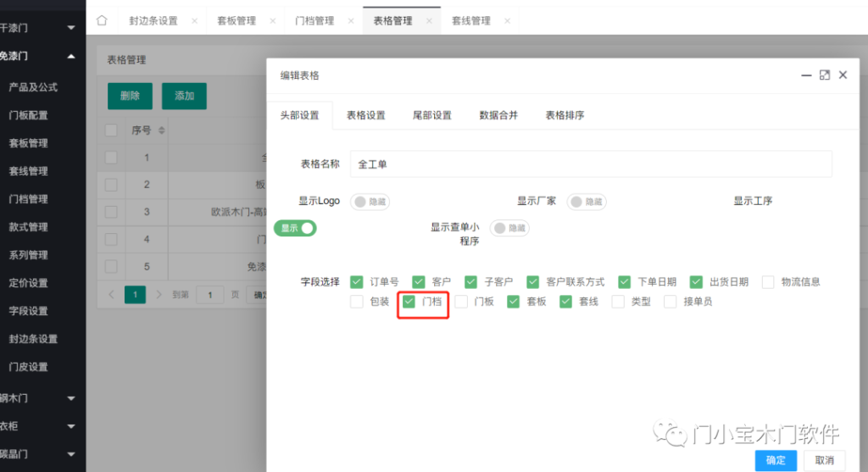The width and height of the screenshot is (868, 472).
Task: Close the 封边条设置 tab
Action: tap(194, 21)
